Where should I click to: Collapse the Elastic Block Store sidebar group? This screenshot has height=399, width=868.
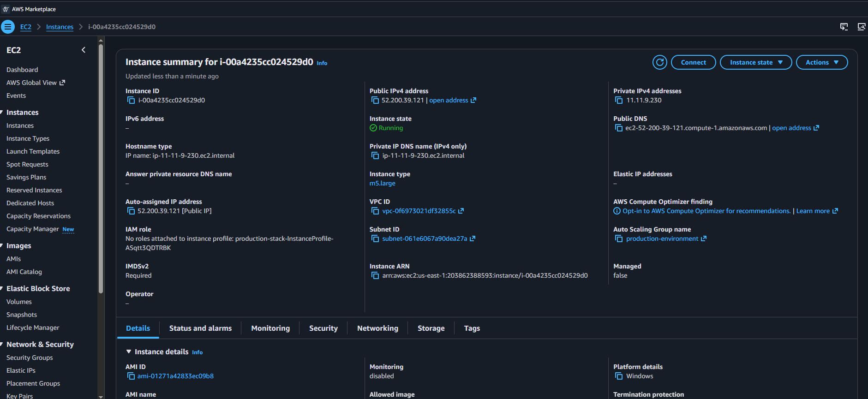pos(2,288)
